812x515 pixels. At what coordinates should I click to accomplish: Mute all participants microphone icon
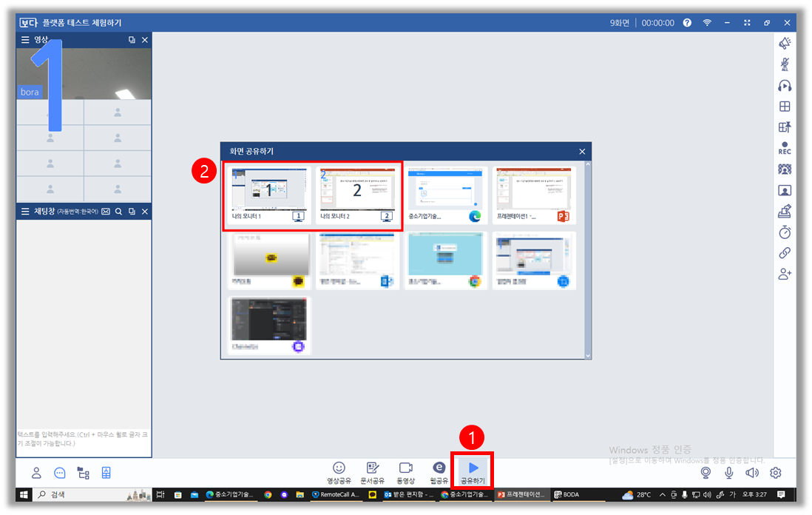785,64
